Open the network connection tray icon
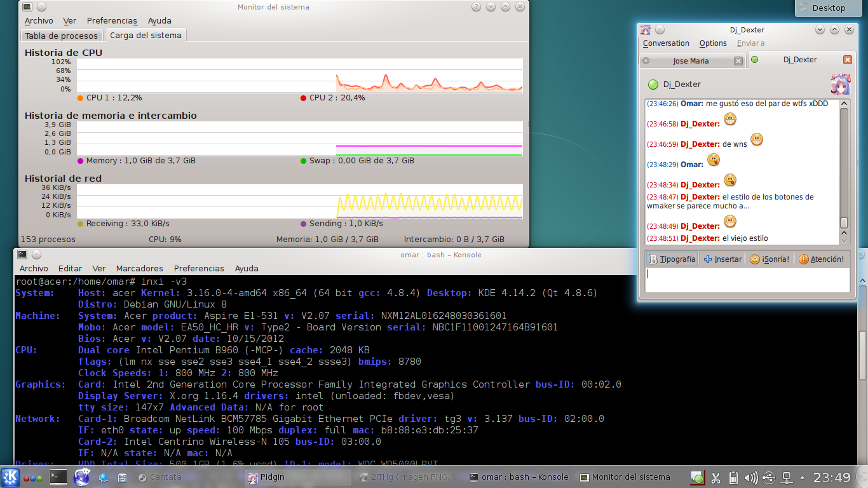The width and height of the screenshot is (868, 488). 786,477
